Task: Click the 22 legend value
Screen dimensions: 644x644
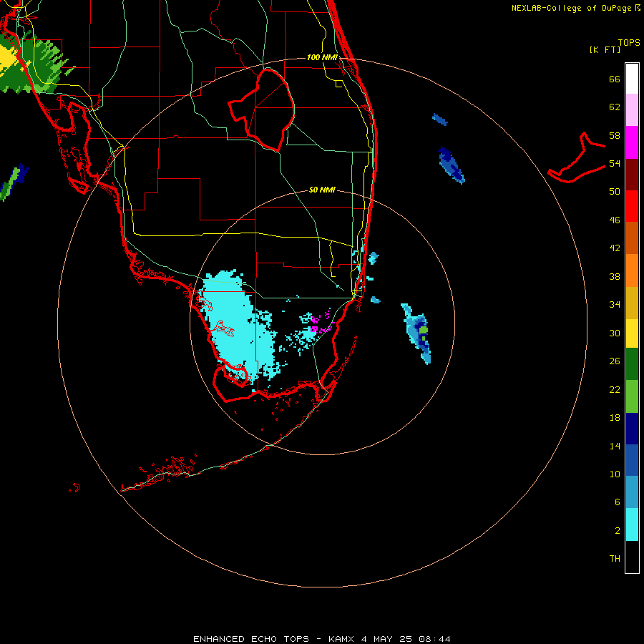Action: [x=615, y=389]
